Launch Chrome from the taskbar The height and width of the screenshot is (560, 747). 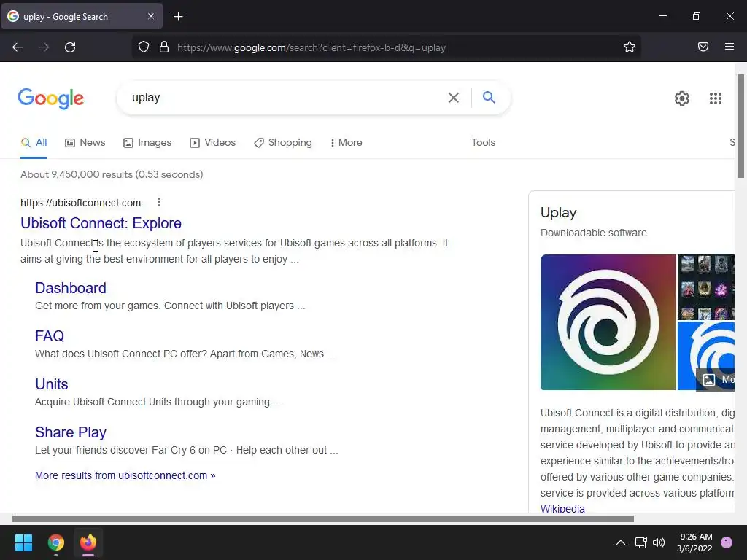(55, 542)
